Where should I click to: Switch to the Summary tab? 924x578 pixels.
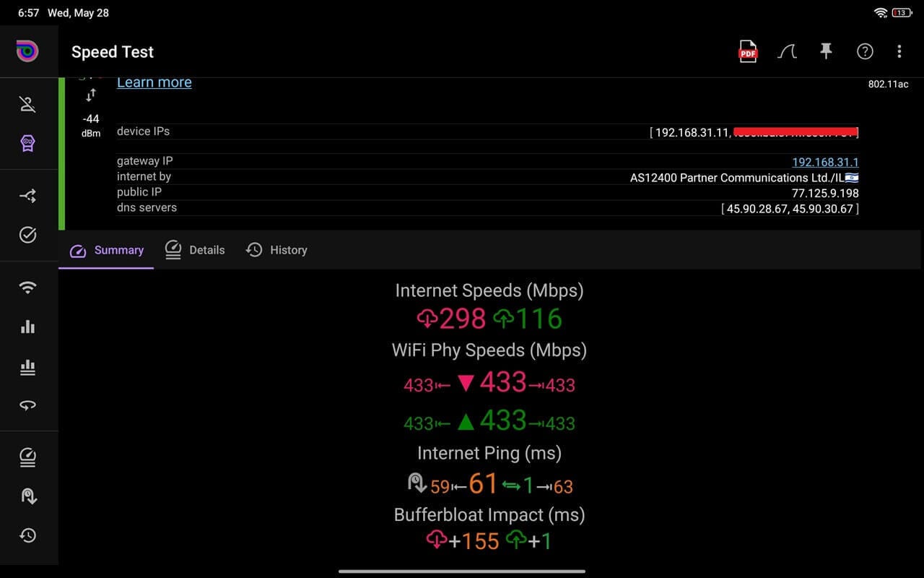click(x=107, y=250)
